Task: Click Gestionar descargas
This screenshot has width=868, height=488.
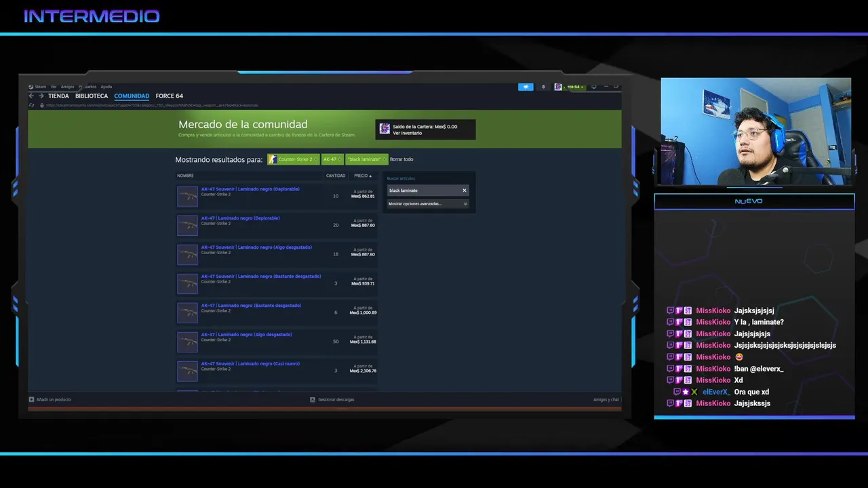Action: (x=336, y=399)
